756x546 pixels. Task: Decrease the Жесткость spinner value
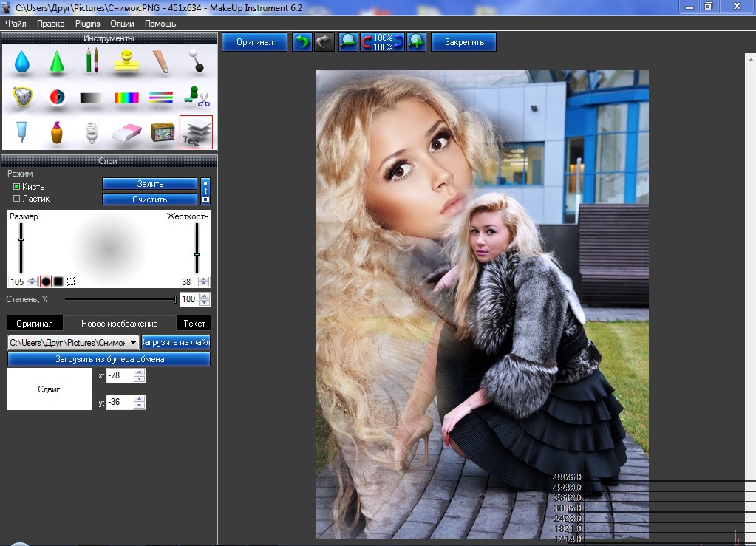tap(204, 284)
